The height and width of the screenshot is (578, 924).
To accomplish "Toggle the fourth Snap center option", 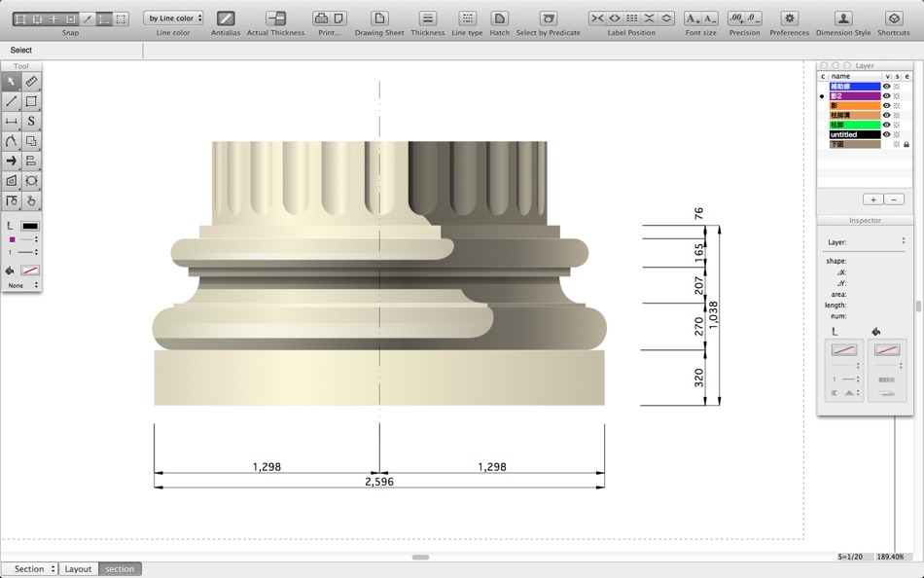I will (70, 18).
